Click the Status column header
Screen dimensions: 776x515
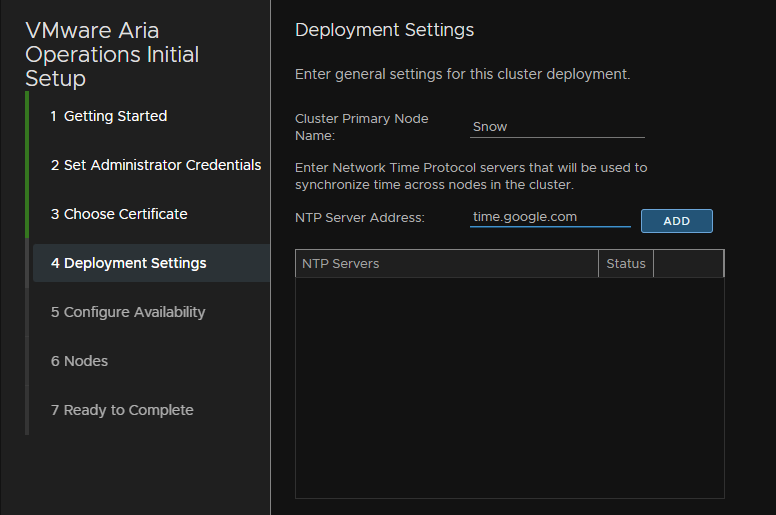tap(626, 264)
